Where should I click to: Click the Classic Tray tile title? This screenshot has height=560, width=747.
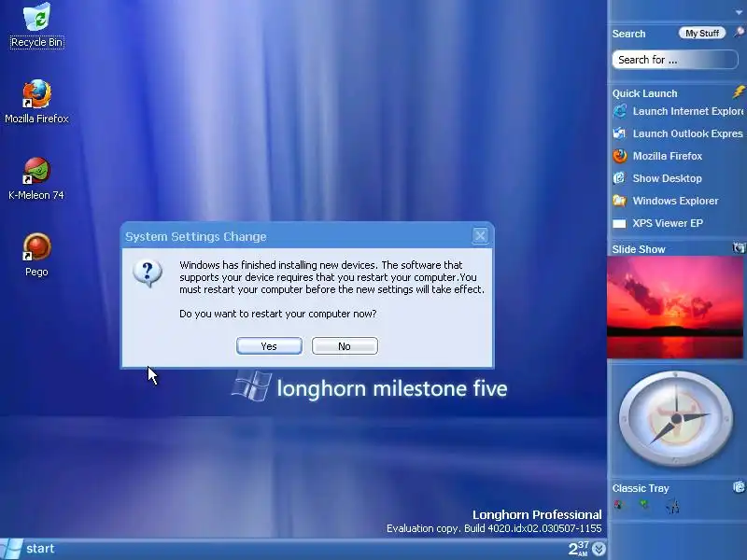tap(641, 488)
